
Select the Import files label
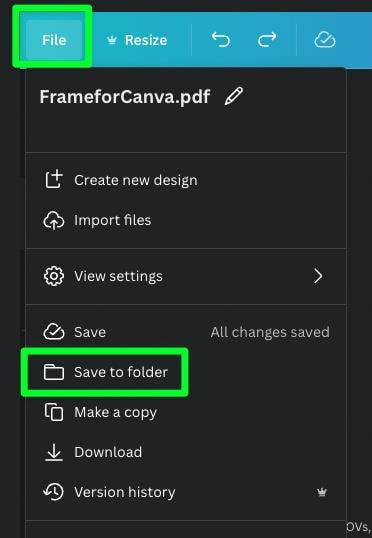113,220
